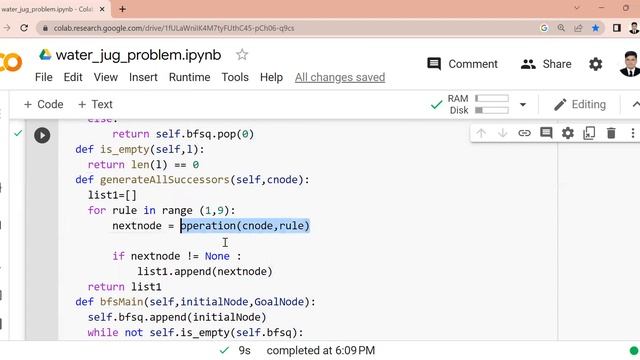
Task: Click the line def bfsMain(self,initialNode,GoalNode):
Action: 196,302
